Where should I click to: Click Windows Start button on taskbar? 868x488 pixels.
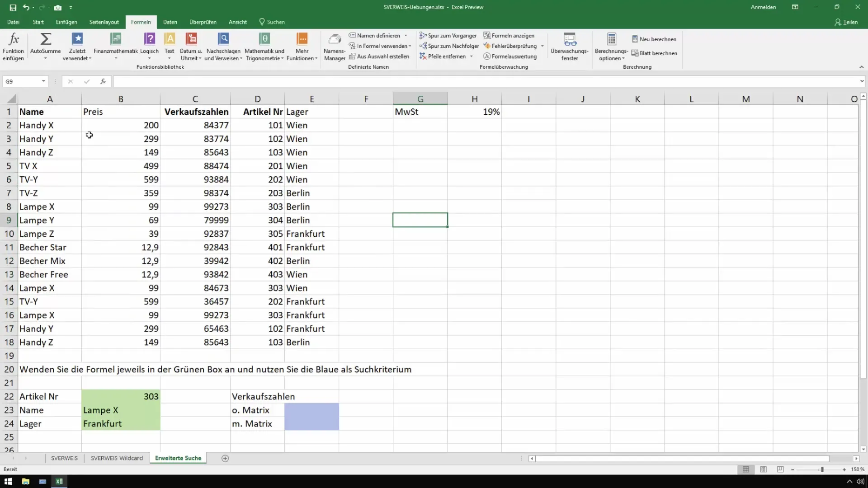(x=8, y=481)
